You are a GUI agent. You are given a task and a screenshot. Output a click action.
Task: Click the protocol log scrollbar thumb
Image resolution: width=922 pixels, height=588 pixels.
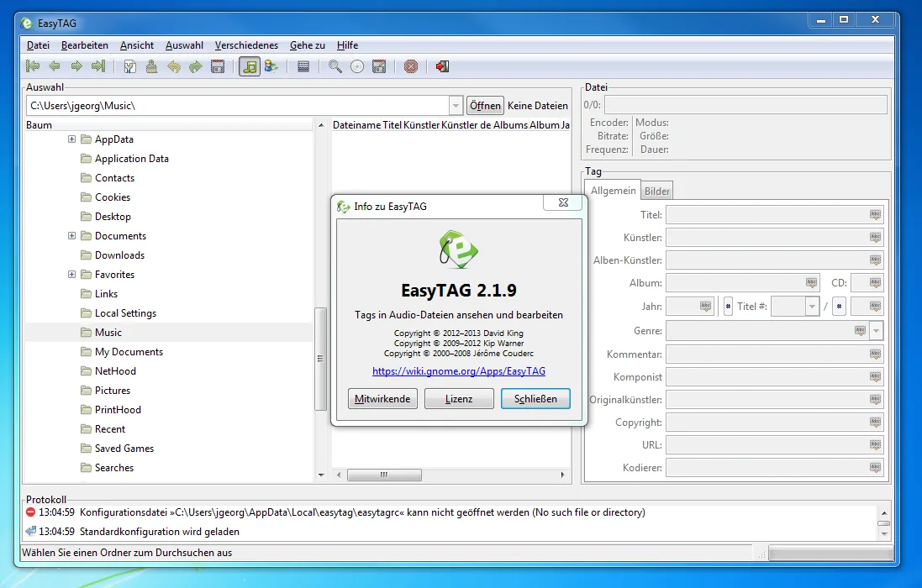[884, 522]
